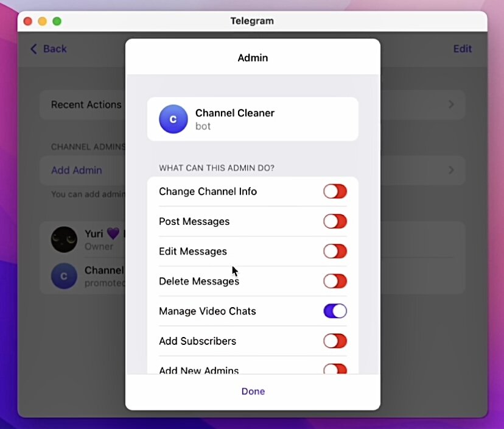Click the Telegram window title
Screen dimensions: 504x429
click(x=252, y=21)
